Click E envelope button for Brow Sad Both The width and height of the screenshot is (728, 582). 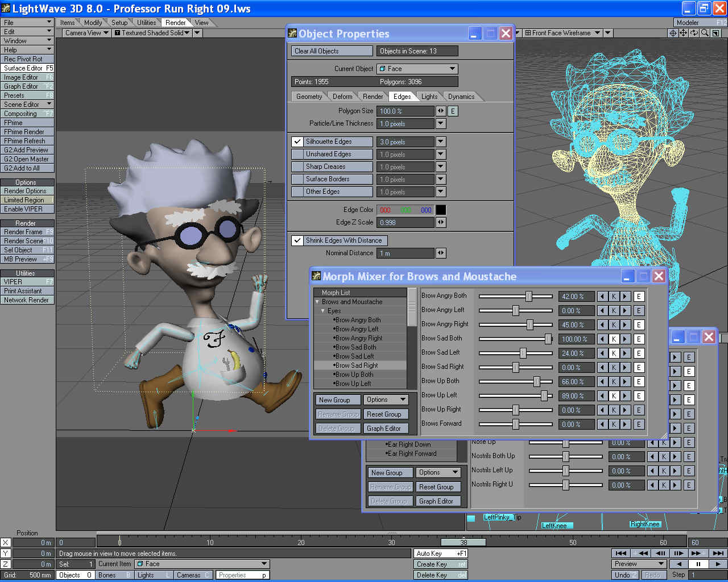[639, 339]
